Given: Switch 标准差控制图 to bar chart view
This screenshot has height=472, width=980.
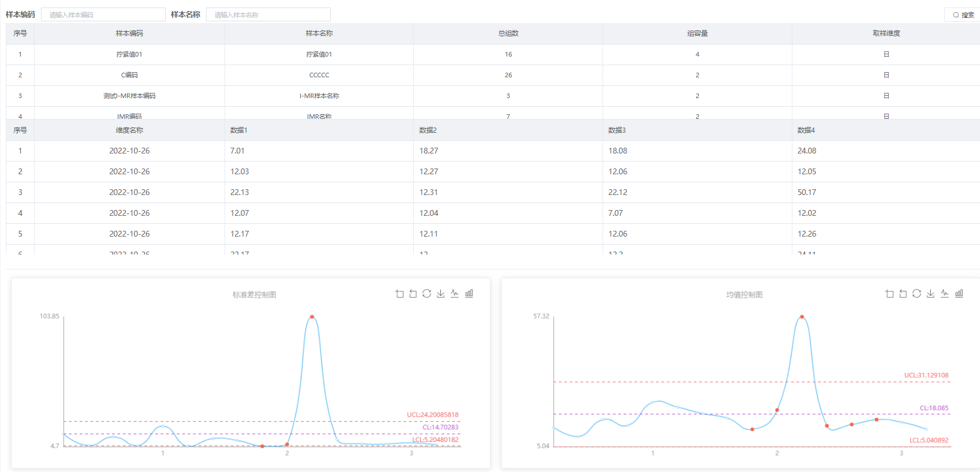Looking at the screenshot, I should click(x=469, y=294).
